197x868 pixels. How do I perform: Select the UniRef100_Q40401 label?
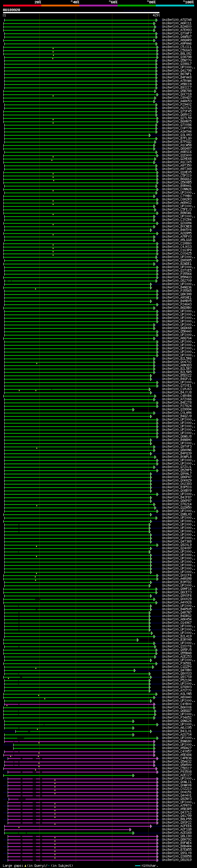[177, 796]
